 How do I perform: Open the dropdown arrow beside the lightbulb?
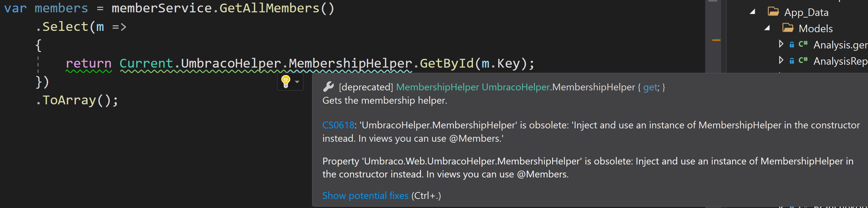(297, 82)
